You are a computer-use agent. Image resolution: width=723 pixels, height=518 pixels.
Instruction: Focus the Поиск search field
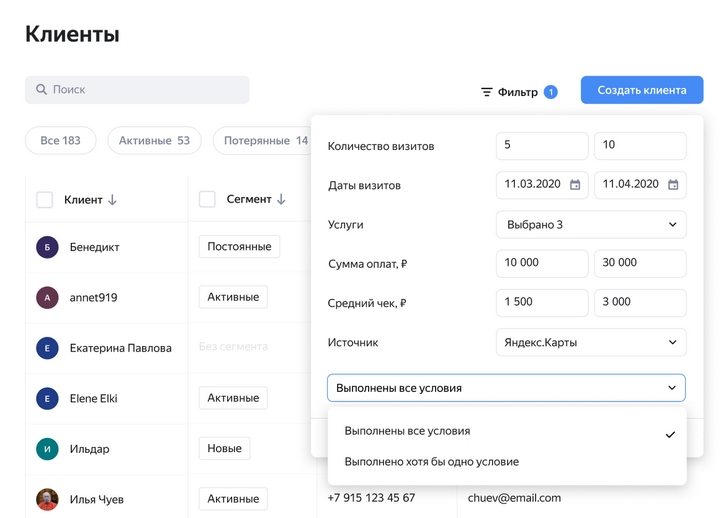137,90
